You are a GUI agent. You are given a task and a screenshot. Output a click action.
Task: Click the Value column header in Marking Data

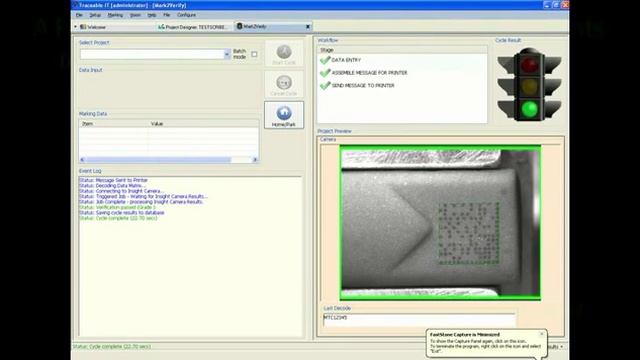tap(204, 124)
